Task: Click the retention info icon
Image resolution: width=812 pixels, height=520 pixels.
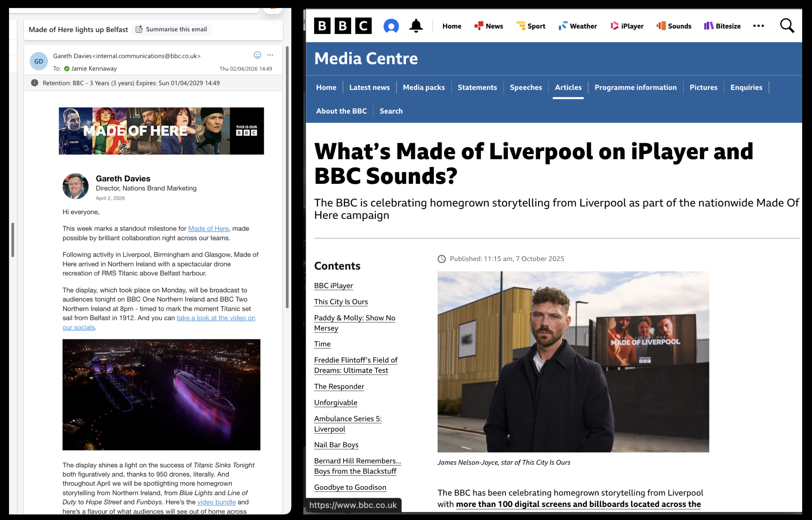Action: click(34, 83)
